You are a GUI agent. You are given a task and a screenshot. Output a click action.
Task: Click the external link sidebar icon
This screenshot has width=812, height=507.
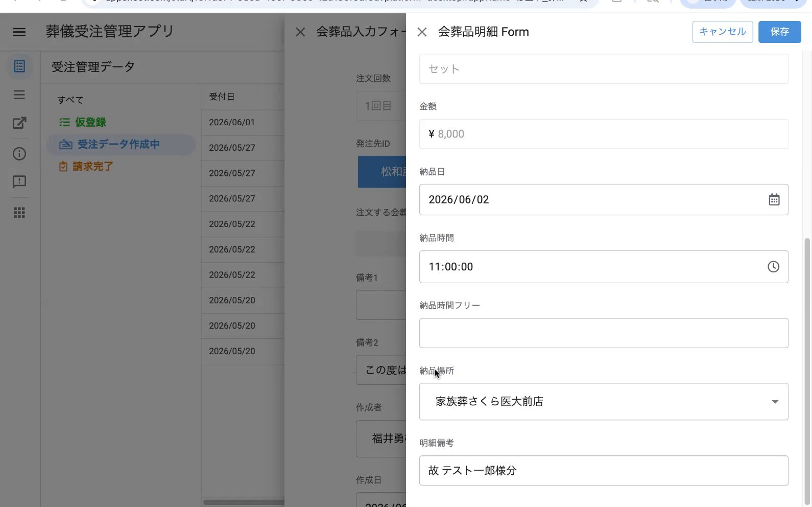pos(19,123)
